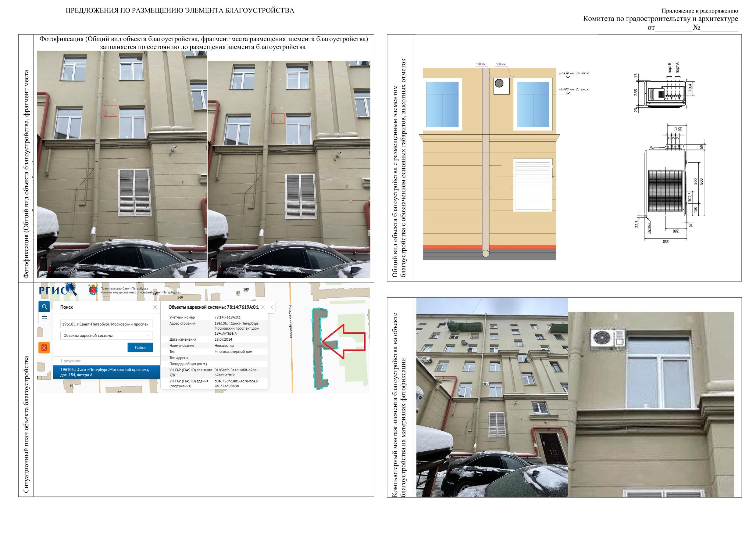Viewport: 756px width, 535px height.
Task: Click the orange Saint Petersburg emblem icon
Action: pyautogui.click(x=44, y=347)
